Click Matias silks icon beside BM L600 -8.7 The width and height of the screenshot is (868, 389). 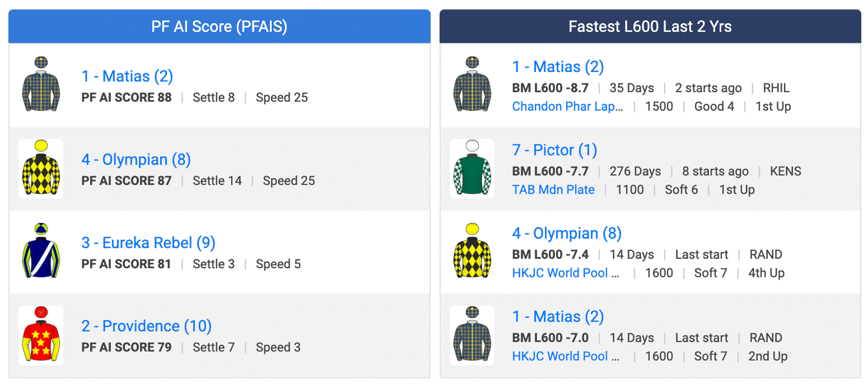tap(471, 85)
